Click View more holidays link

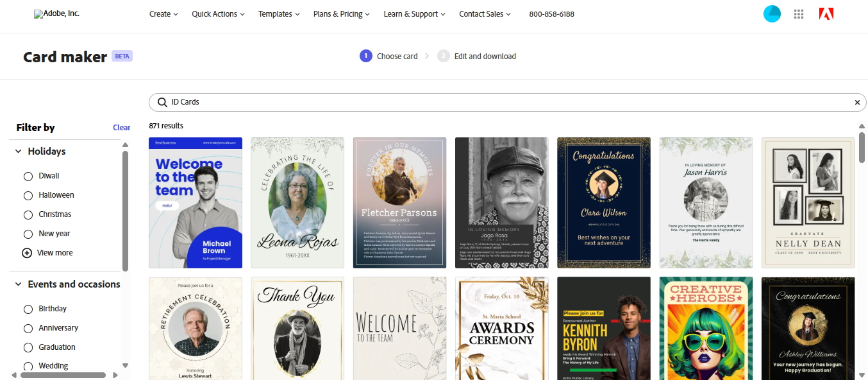click(x=54, y=253)
